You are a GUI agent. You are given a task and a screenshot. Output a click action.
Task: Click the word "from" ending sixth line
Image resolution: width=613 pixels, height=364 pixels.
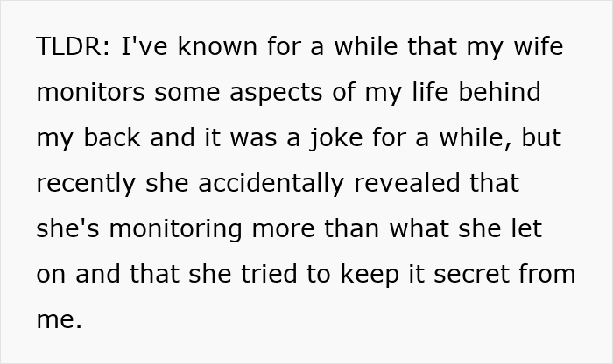[x=547, y=273]
